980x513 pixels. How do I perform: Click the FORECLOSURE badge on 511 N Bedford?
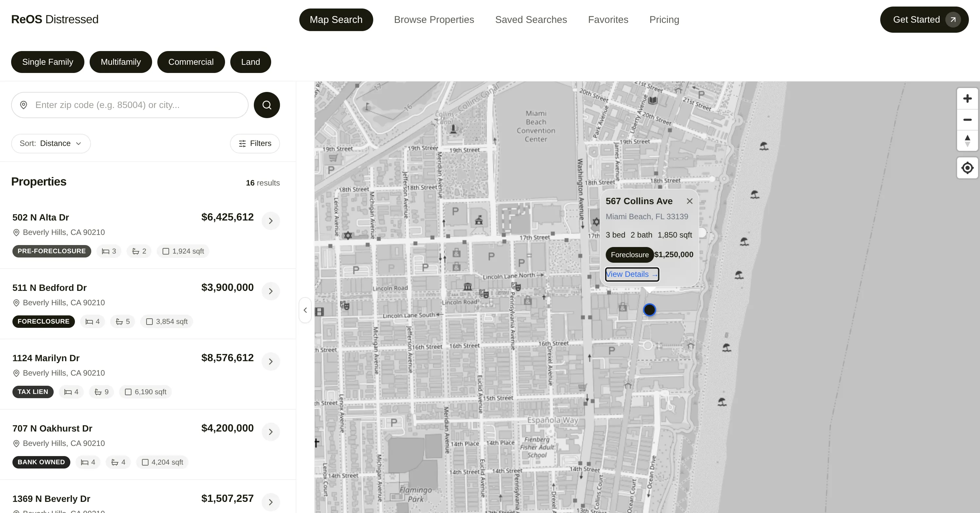click(44, 322)
